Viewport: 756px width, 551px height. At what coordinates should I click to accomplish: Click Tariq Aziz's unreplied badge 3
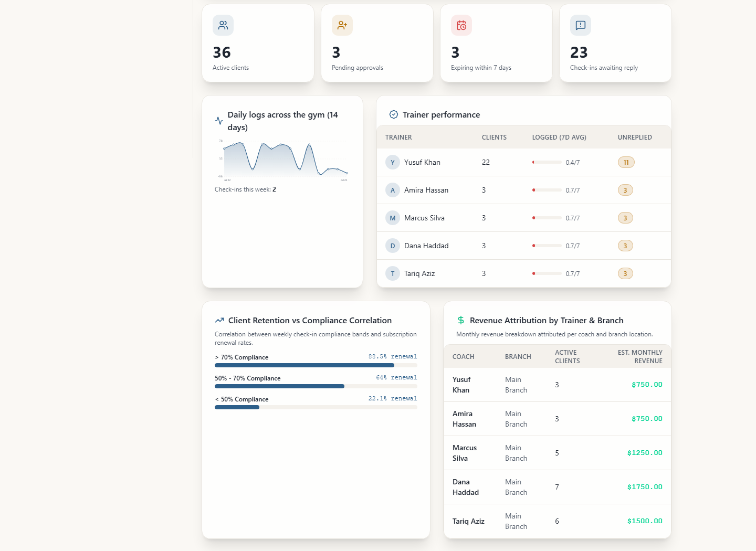[x=625, y=273]
